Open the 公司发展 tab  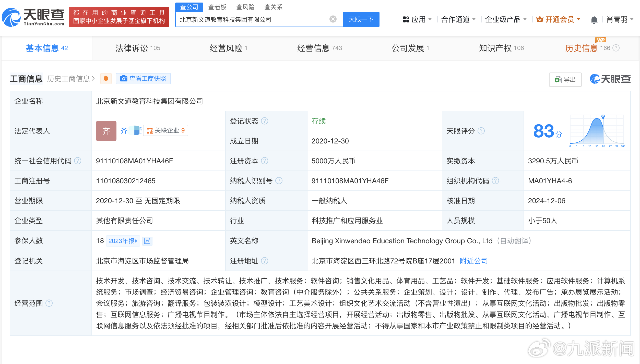410,48
